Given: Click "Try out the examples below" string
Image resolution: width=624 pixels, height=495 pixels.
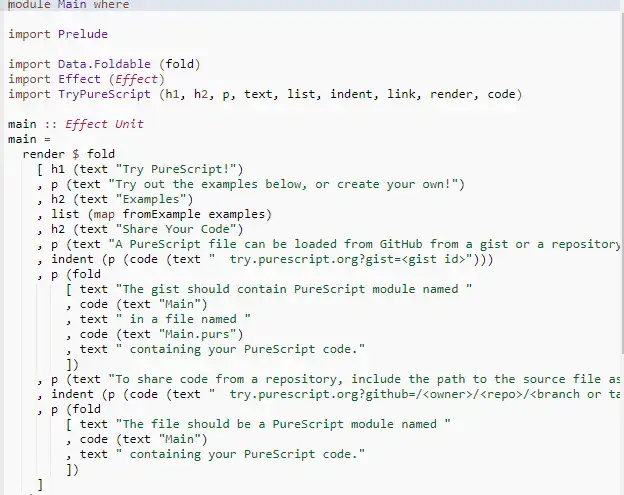Looking at the screenshot, I should 283,184.
